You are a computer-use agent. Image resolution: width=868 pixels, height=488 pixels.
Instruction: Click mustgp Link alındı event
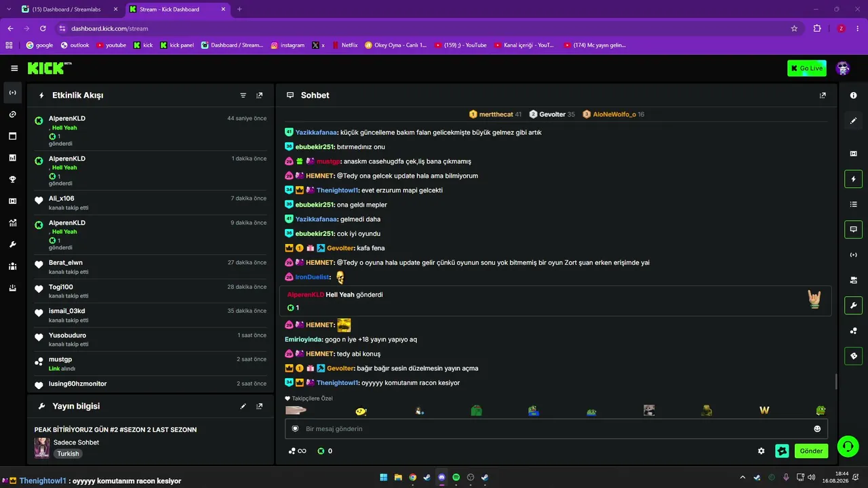pyautogui.click(x=151, y=363)
